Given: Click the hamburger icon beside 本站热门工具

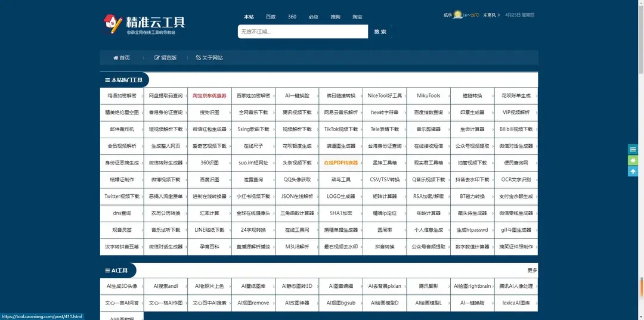Looking at the screenshot, I should point(107,80).
